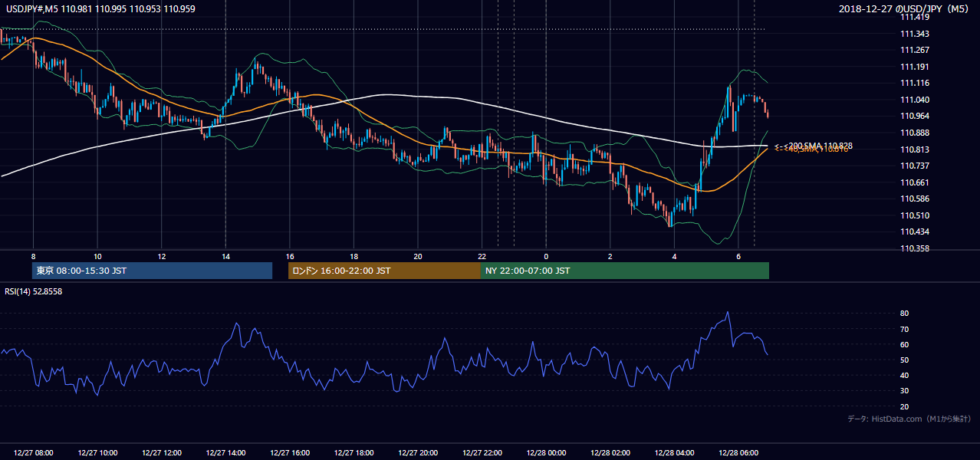Click the 12/28 02:00 bottom date label

click(x=610, y=453)
